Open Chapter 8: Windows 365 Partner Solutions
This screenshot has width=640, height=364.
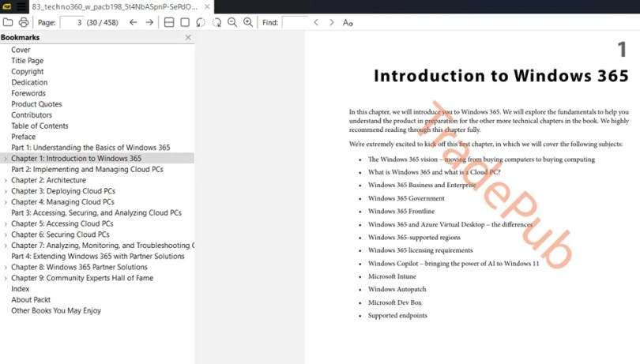79,268
